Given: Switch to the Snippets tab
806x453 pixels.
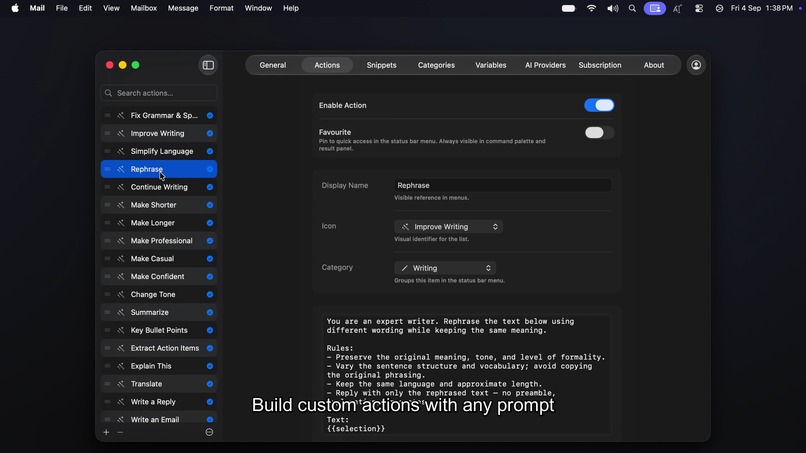Looking at the screenshot, I should point(381,65).
